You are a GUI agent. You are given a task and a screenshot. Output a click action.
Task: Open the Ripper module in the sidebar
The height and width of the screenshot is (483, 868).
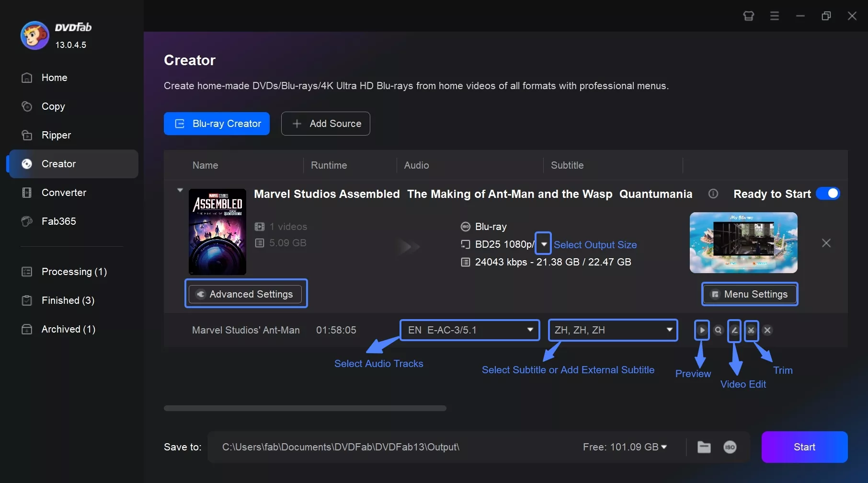point(56,135)
